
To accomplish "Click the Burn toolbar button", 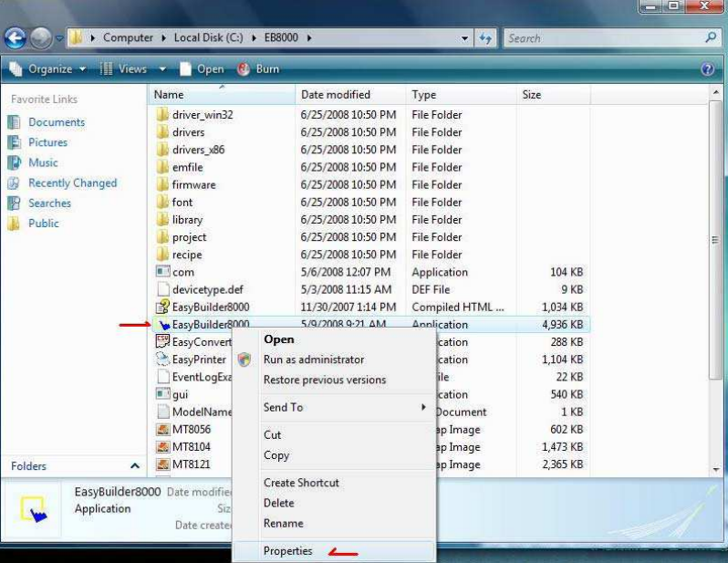I will tap(258, 69).
